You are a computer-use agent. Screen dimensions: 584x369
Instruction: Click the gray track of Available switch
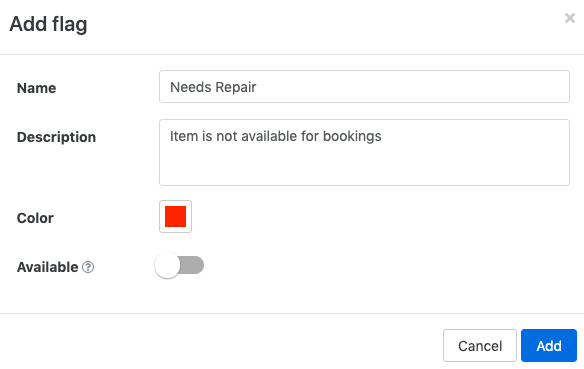193,265
